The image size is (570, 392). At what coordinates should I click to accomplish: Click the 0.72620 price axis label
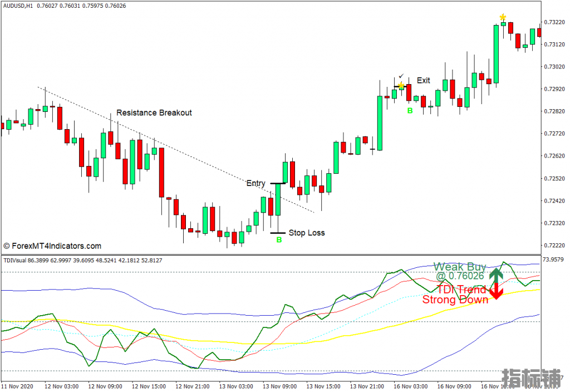[554, 156]
